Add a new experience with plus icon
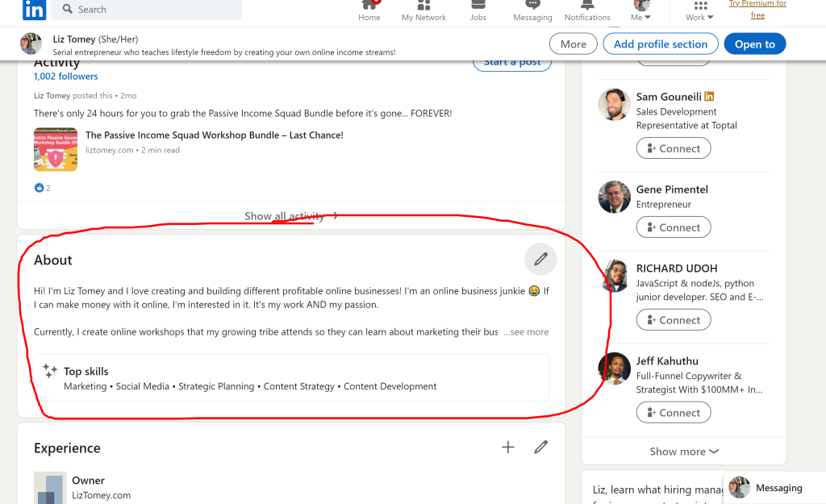The height and width of the screenshot is (504, 826). [508, 447]
